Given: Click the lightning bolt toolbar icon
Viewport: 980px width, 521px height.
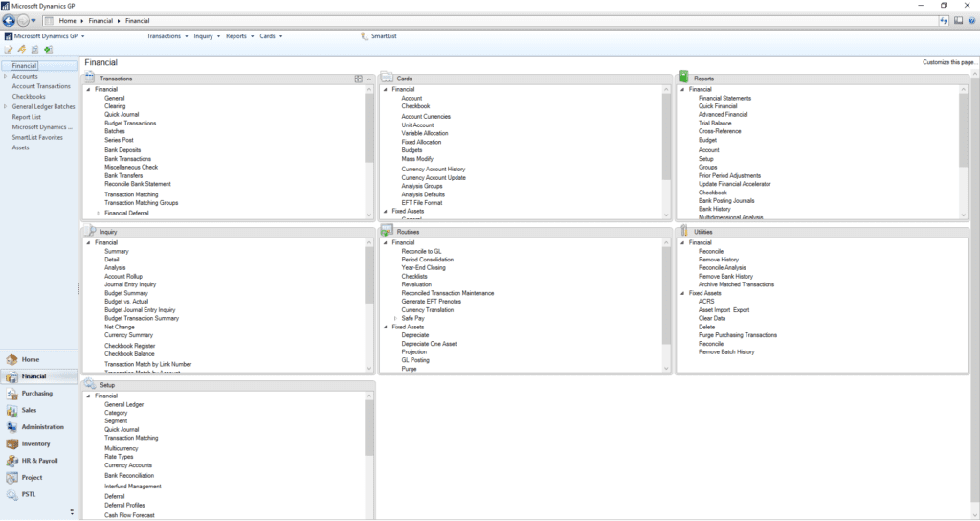Looking at the screenshot, I should (x=22, y=50).
